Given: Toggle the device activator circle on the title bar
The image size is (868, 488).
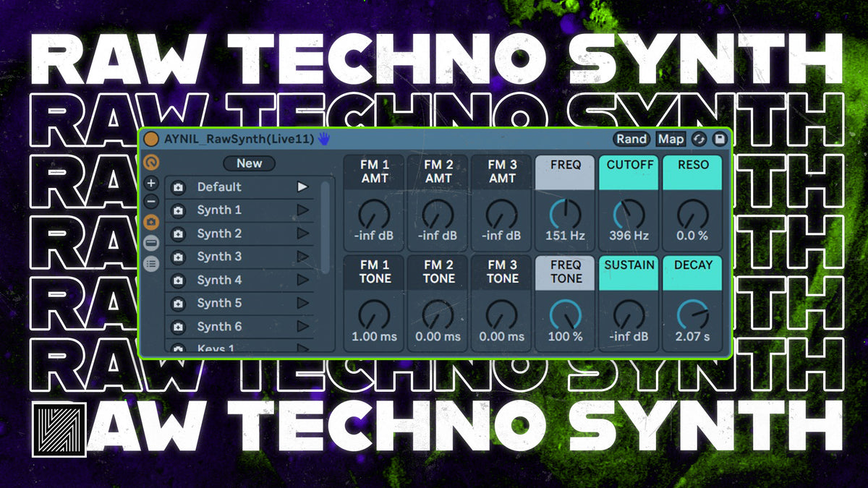Looking at the screenshot, I should (x=151, y=139).
